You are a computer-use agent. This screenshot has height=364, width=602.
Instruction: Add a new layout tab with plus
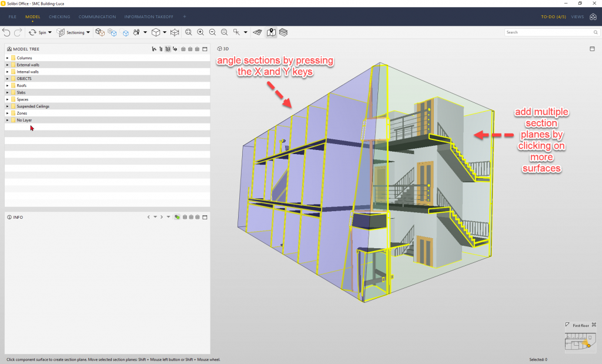point(185,16)
